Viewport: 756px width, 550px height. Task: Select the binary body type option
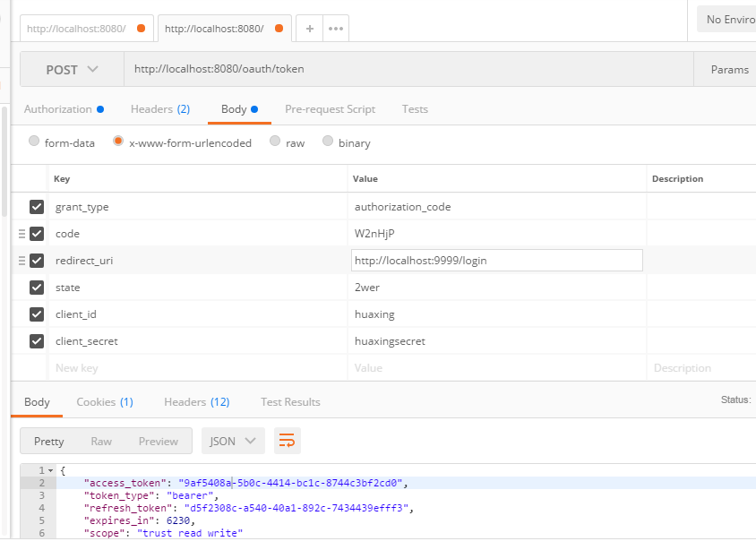[x=328, y=142]
